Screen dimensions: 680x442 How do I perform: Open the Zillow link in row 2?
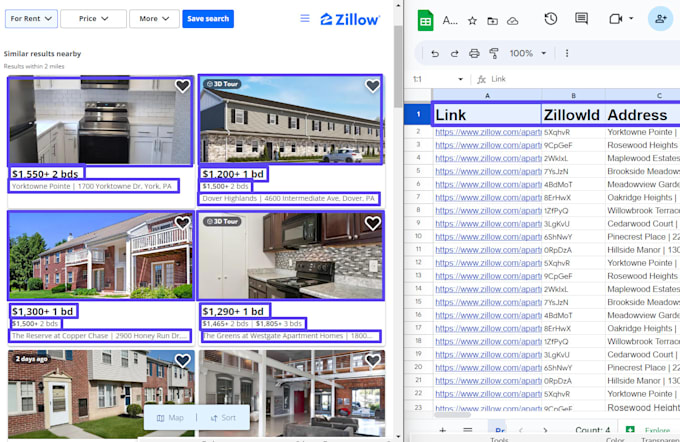[488, 132]
